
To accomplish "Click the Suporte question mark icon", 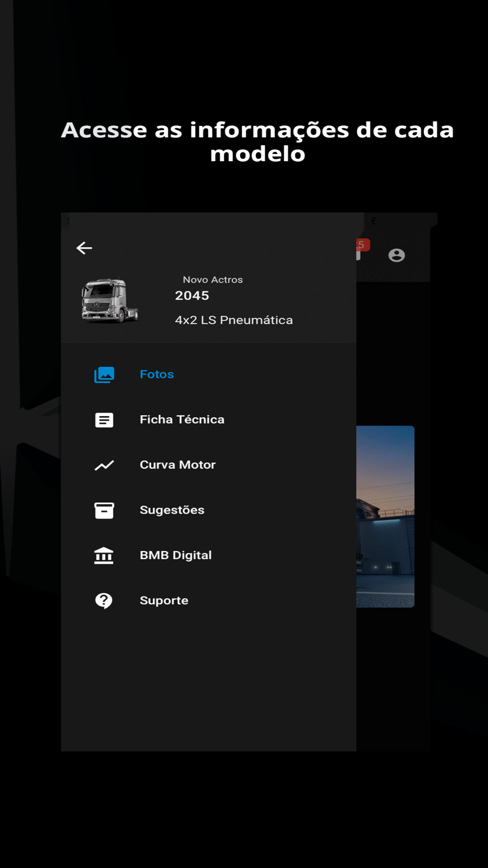I will [104, 600].
